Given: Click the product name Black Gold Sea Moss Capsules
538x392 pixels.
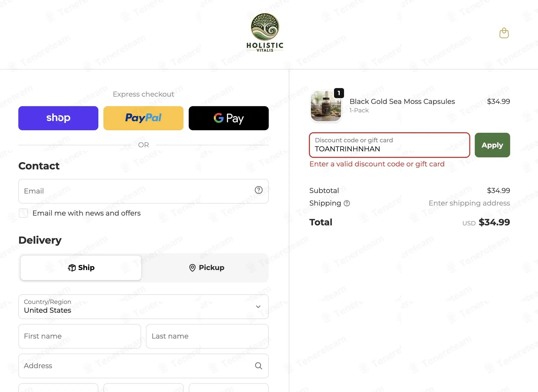Looking at the screenshot, I should tap(402, 101).
